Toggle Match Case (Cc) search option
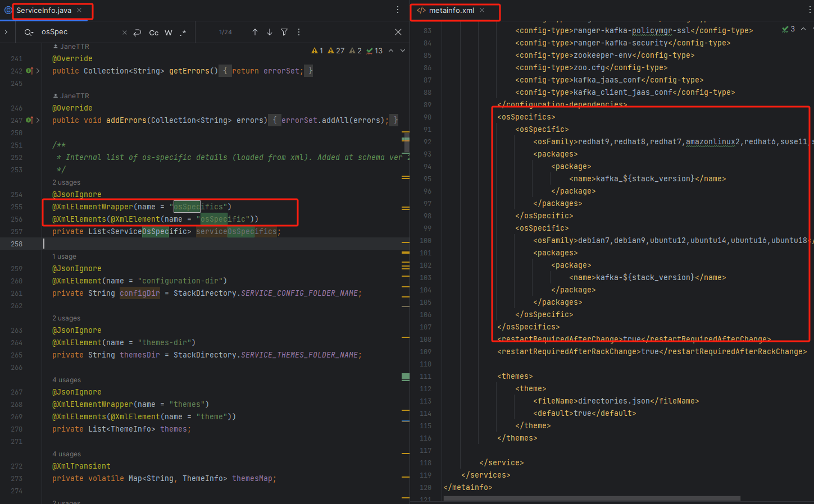814x504 pixels. (x=153, y=33)
